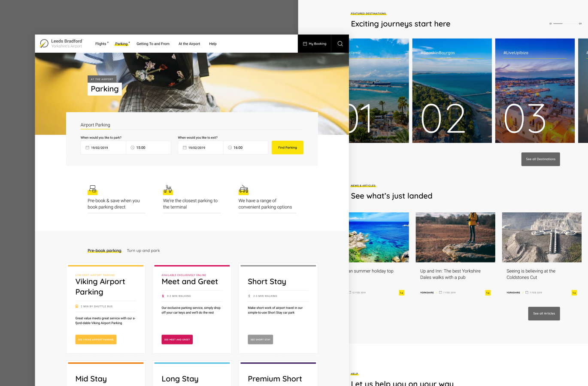Click the walking icon in Short Stay card

pos(249,296)
